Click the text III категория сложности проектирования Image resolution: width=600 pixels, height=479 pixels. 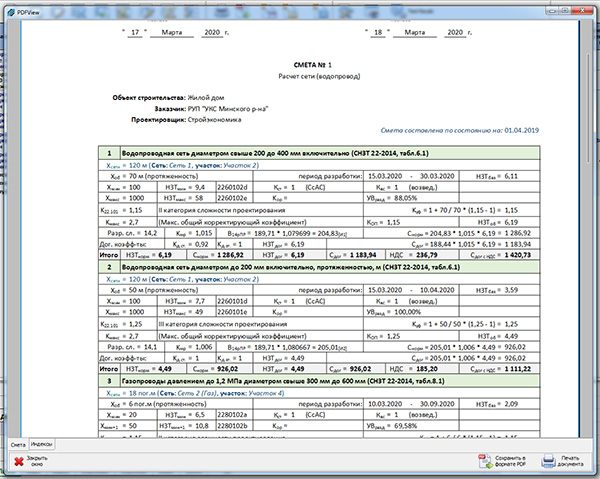pos(223,324)
